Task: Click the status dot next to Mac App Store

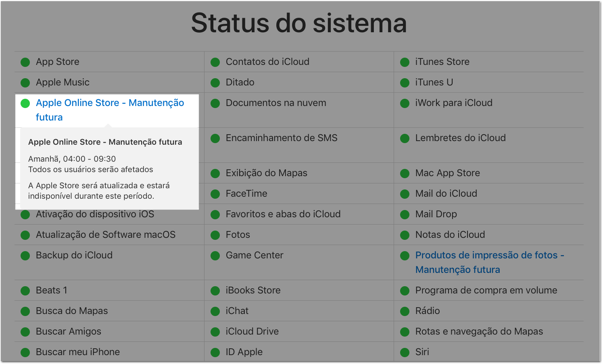Action: (405, 173)
